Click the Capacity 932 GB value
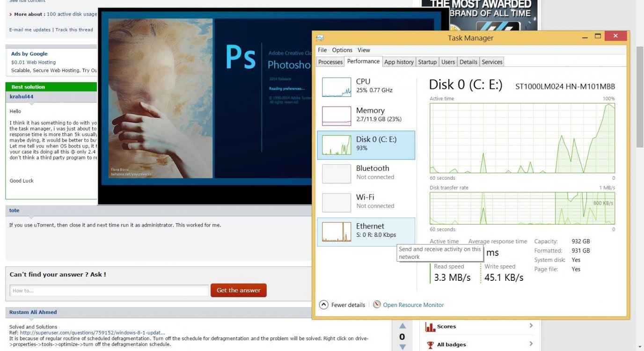The width and height of the screenshot is (644, 351). pos(581,241)
